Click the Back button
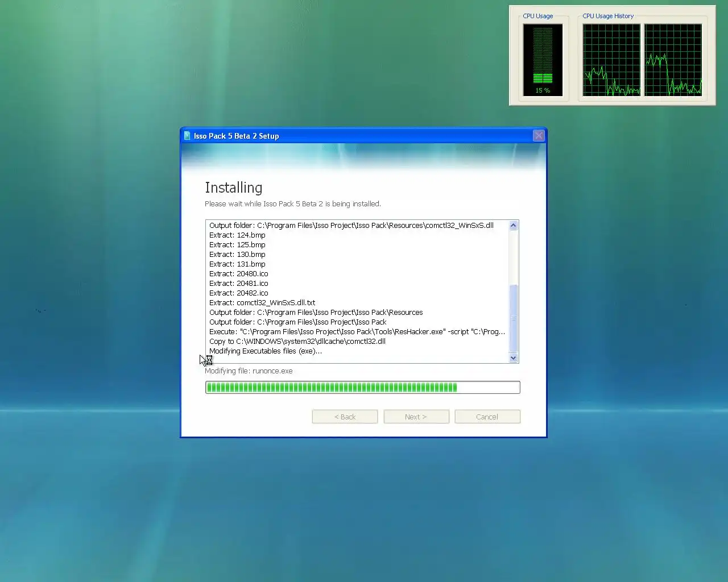The width and height of the screenshot is (728, 582). tap(345, 417)
